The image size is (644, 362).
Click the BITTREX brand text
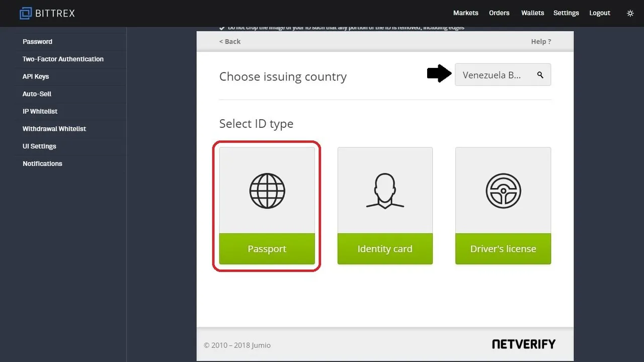coord(55,13)
